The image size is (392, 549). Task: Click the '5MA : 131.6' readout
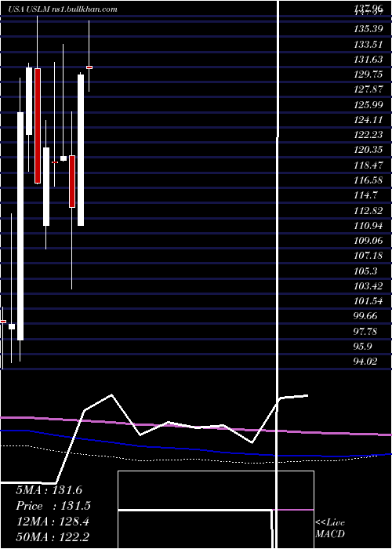pyautogui.click(x=49, y=490)
